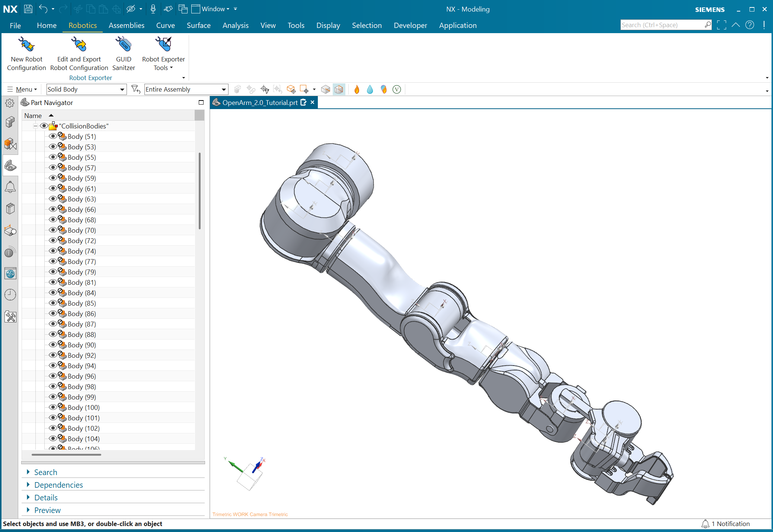Switch to the Developer ribbon tab
The height and width of the screenshot is (532, 773).
click(410, 25)
